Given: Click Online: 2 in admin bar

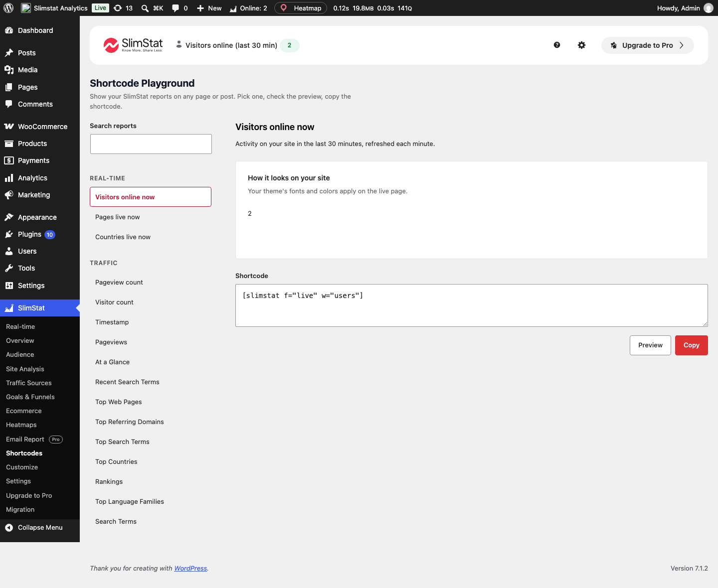Looking at the screenshot, I should pyautogui.click(x=248, y=8).
